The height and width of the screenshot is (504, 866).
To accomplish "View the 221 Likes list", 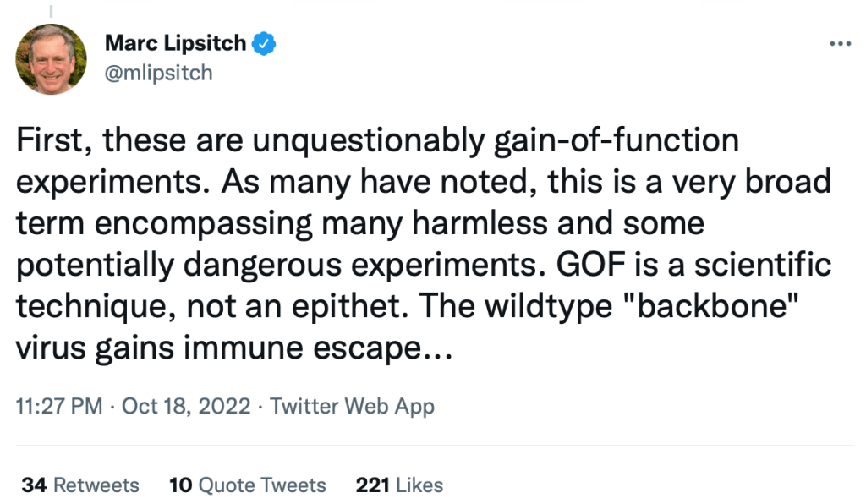I will click(399, 485).
